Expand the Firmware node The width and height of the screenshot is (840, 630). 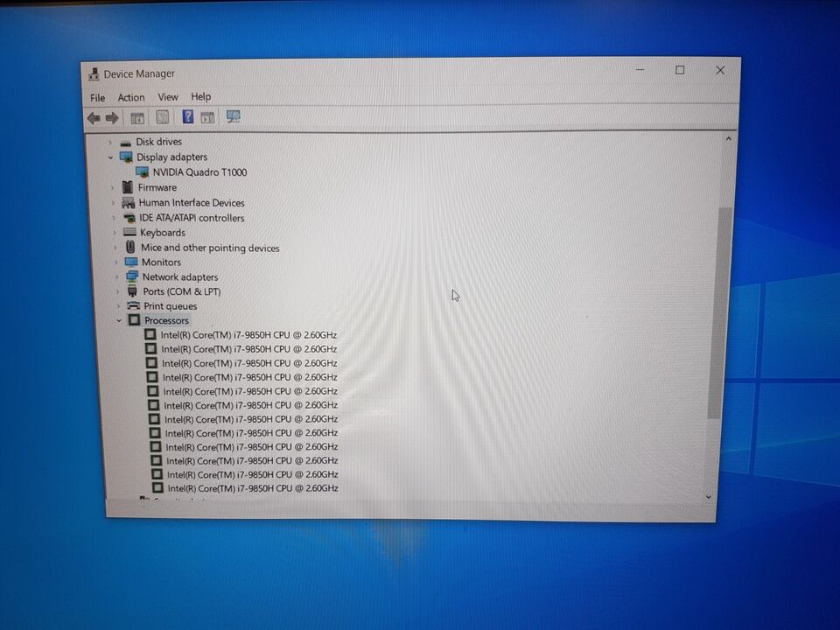113,187
